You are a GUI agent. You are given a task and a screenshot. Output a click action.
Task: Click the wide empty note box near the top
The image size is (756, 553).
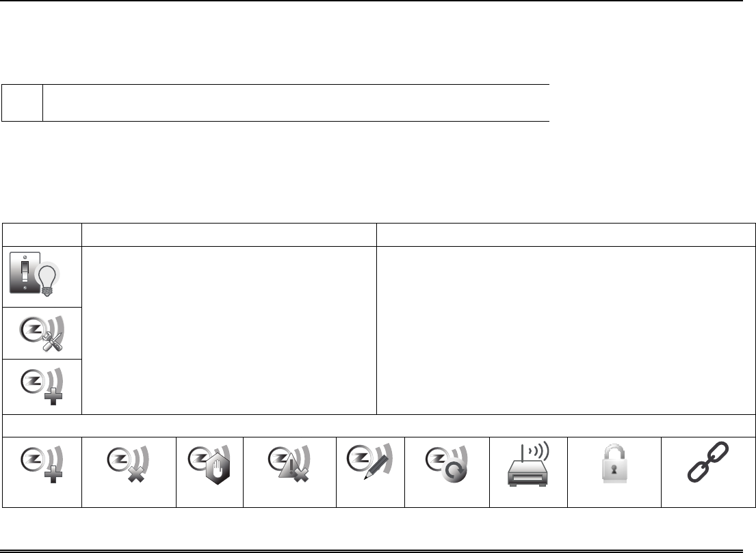[x=296, y=103]
